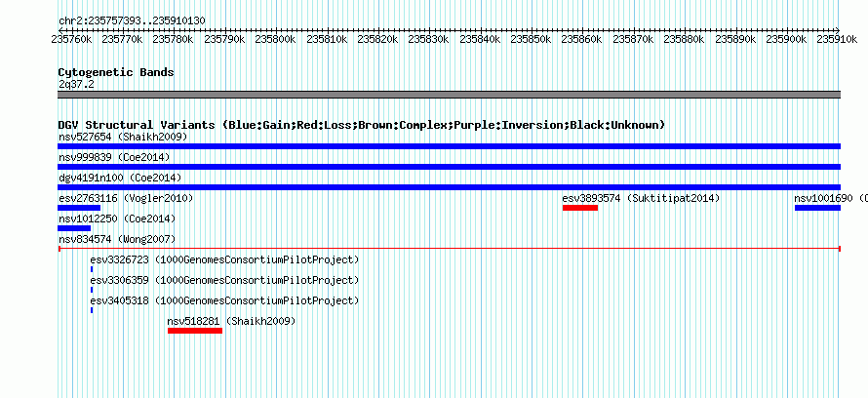This screenshot has height=398, width=868.
Task: Click DGV Structural Variants track title
Action: 362,125
